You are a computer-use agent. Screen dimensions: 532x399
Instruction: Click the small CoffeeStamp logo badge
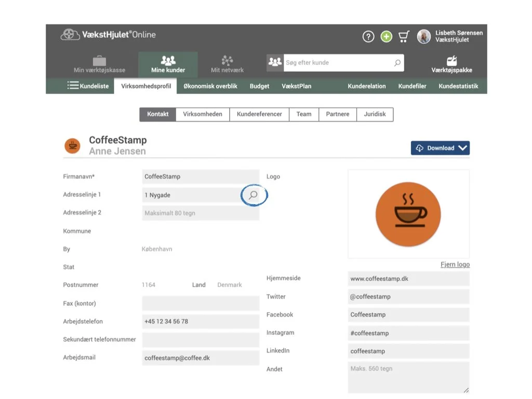pos(72,146)
